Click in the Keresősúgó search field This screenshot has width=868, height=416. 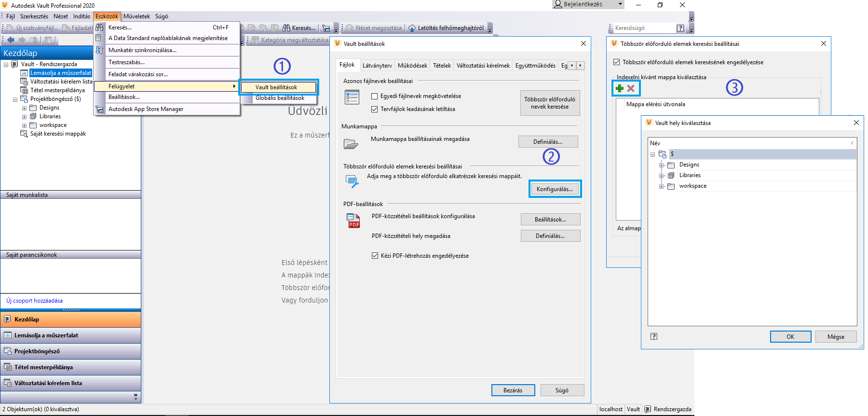[643, 28]
